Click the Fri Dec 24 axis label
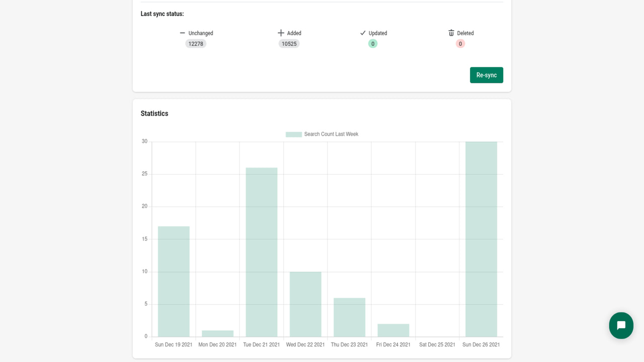The image size is (644, 362). [x=393, y=344]
